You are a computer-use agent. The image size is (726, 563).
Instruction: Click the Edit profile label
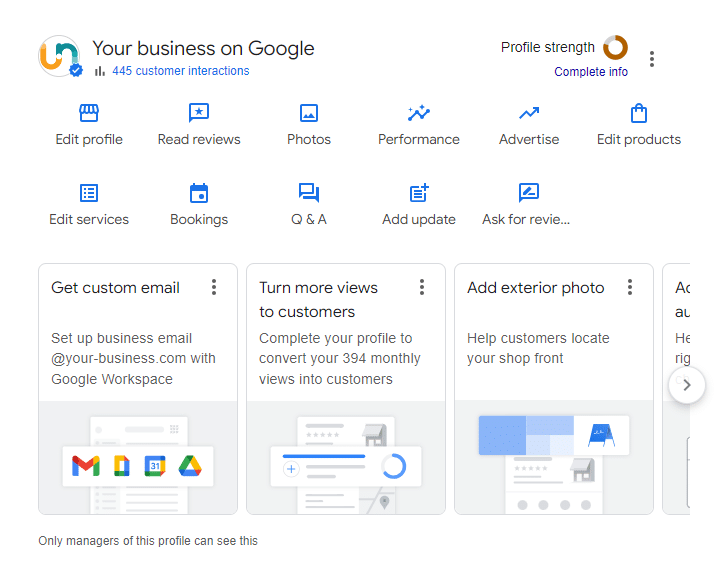pyautogui.click(x=89, y=139)
